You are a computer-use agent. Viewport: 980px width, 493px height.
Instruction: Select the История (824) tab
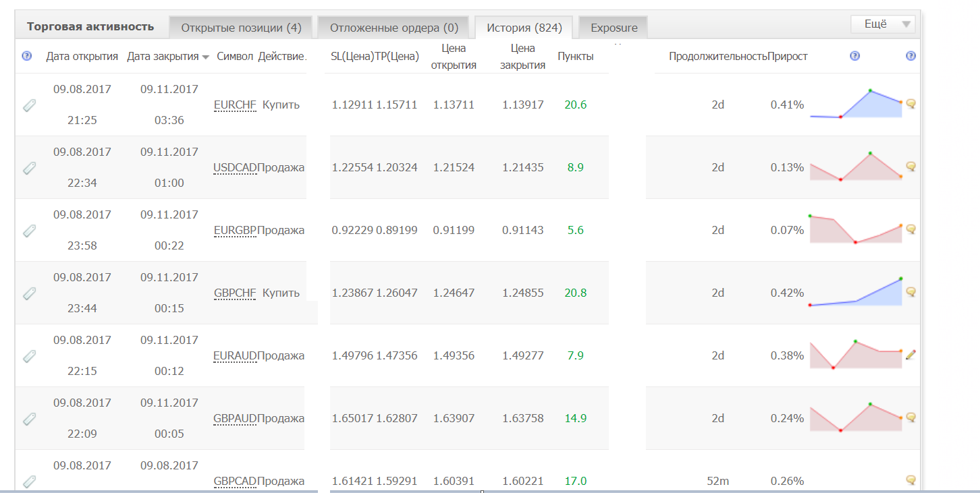tap(524, 28)
